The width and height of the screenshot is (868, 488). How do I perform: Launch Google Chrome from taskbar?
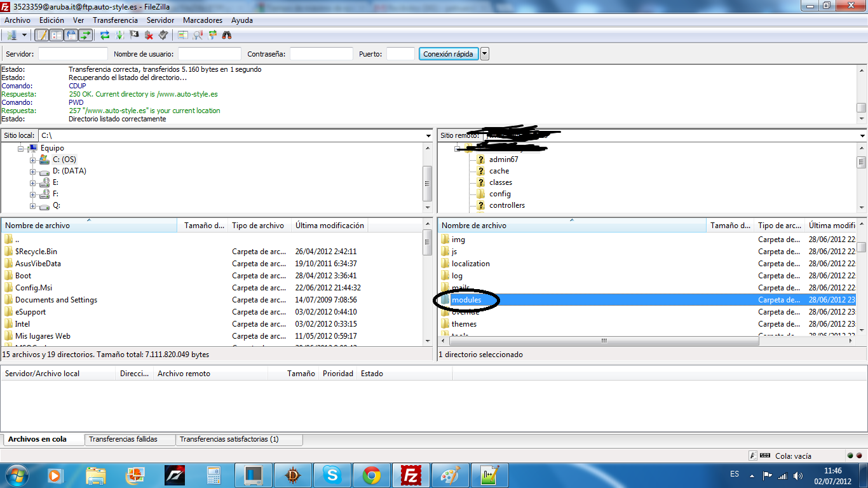pyautogui.click(x=372, y=475)
